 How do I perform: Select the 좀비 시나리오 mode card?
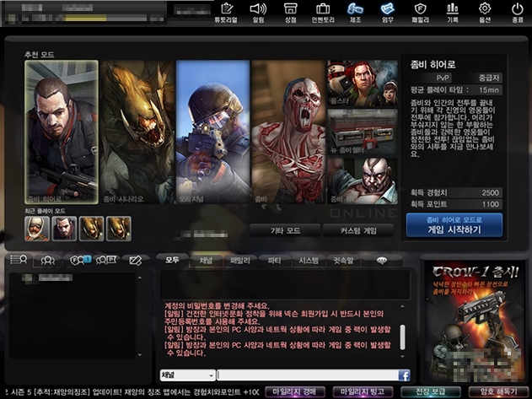137,132
